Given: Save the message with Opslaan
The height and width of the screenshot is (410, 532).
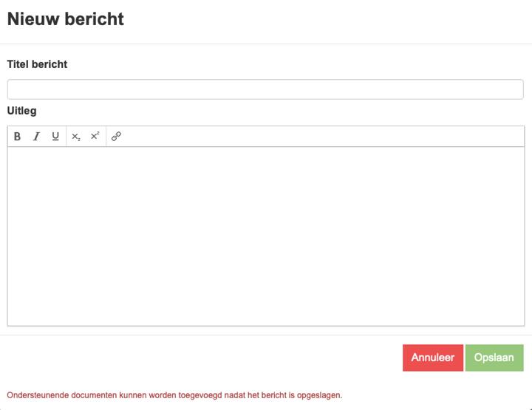Looking at the screenshot, I should coord(494,358).
